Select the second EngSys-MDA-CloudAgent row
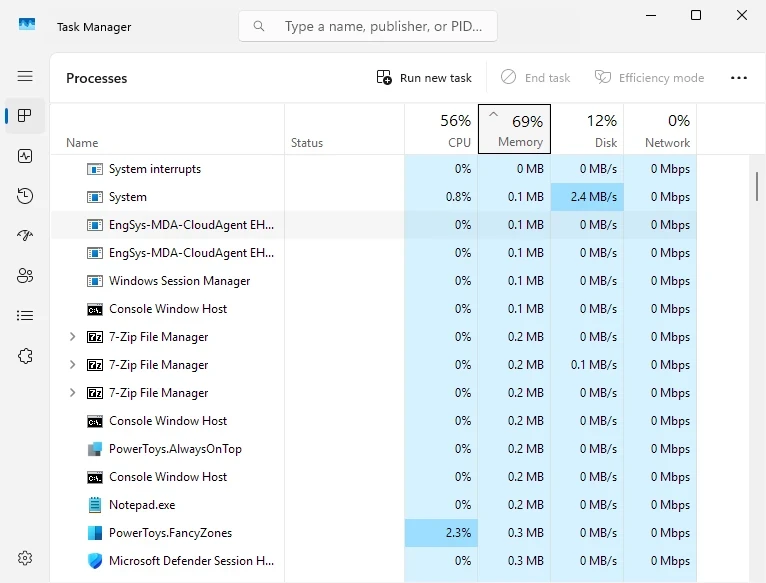This screenshot has width=766, height=583. click(x=374, y=253)
